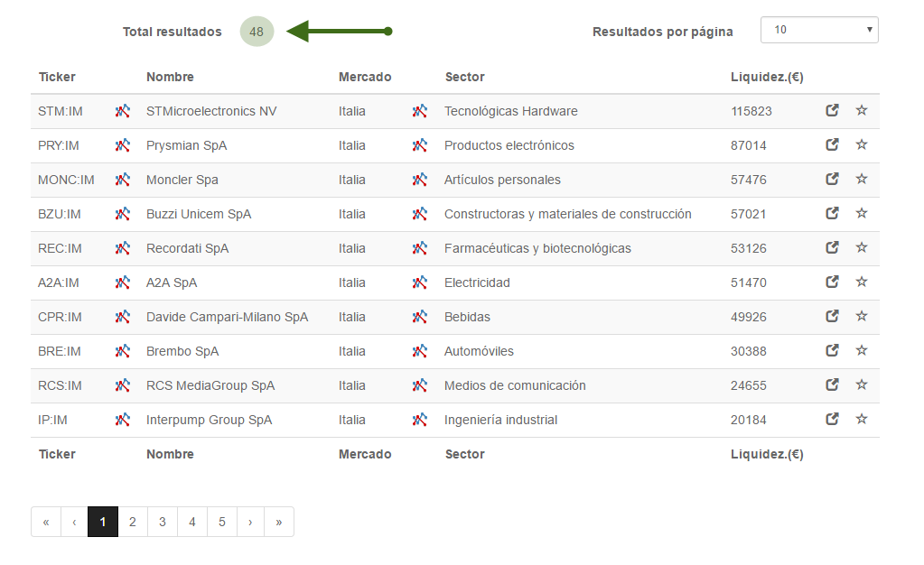Click sector chart icon before Medios de comunicación
This screenshot has height=565, width=924.
[420, 385]
